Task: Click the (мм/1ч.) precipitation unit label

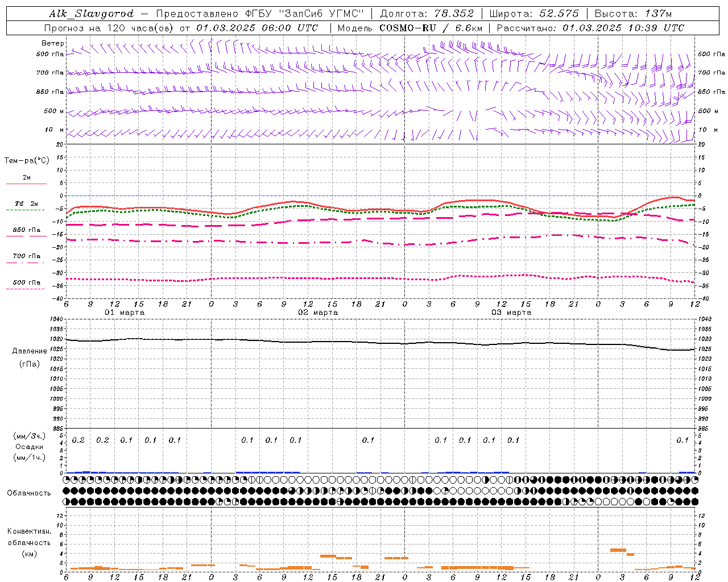Action: tap(30, 458)
